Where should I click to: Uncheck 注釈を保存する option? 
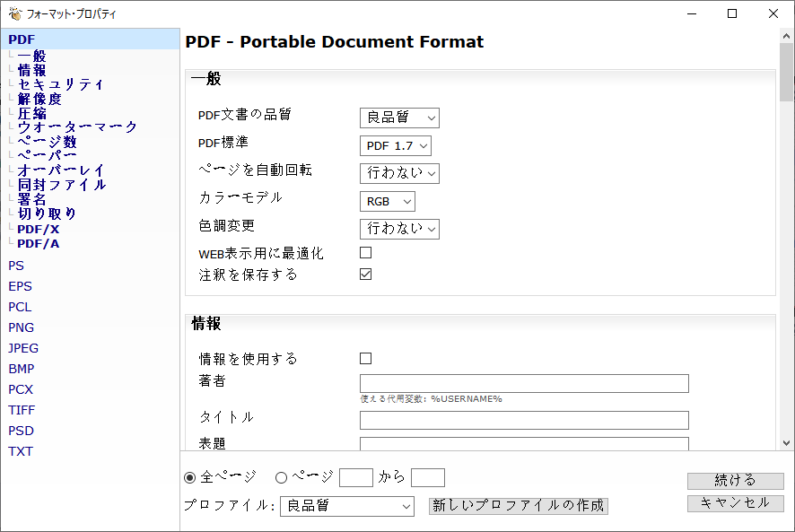coord(365,275)
